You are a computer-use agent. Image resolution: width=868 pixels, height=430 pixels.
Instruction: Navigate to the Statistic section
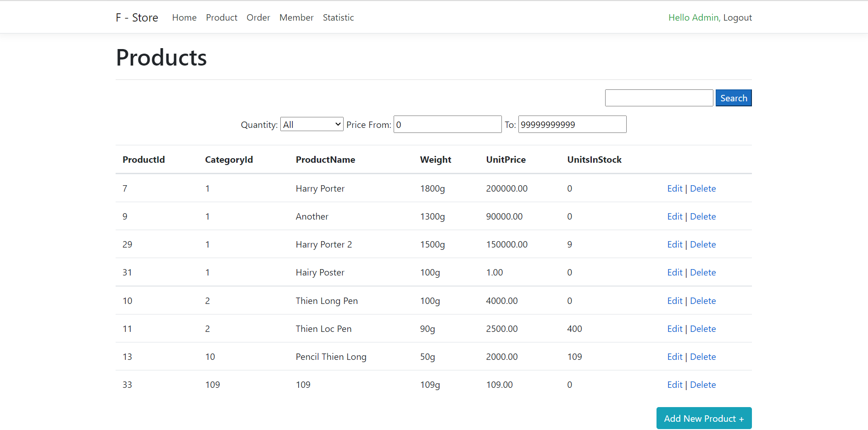pyautogui.click(x=338, y=17)
